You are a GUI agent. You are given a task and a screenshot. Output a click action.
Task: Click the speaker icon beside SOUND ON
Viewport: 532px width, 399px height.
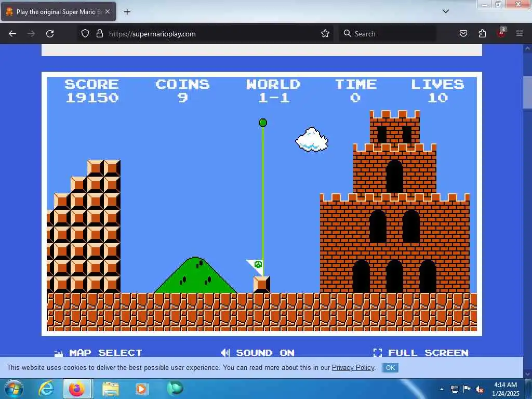pyautogui.click(x=225, y=353)
